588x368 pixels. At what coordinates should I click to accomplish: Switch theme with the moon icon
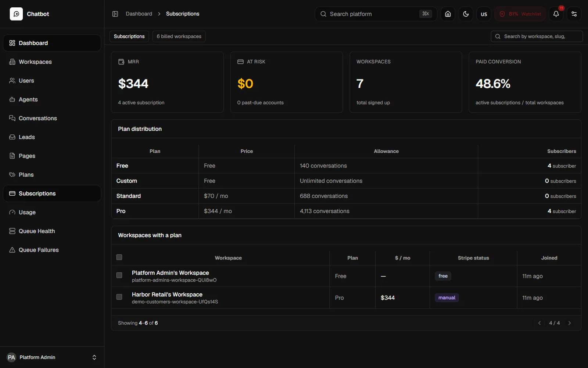point(466,14)
